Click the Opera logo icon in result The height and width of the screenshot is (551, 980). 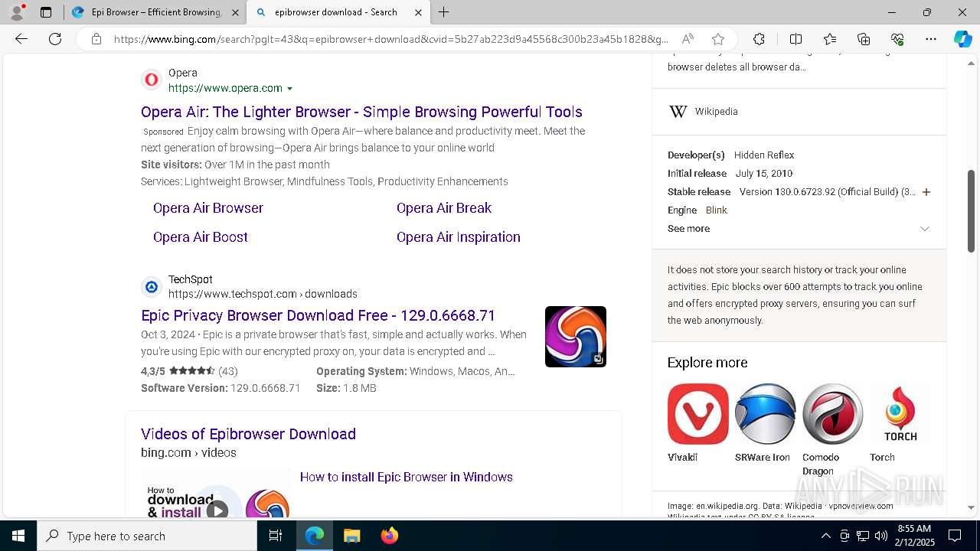click(x=152, y=80)
